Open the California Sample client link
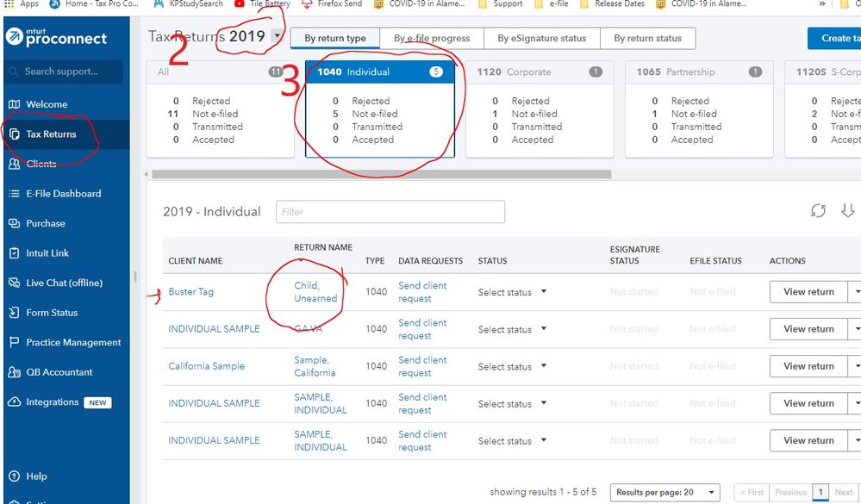 [x=206, y=366]
